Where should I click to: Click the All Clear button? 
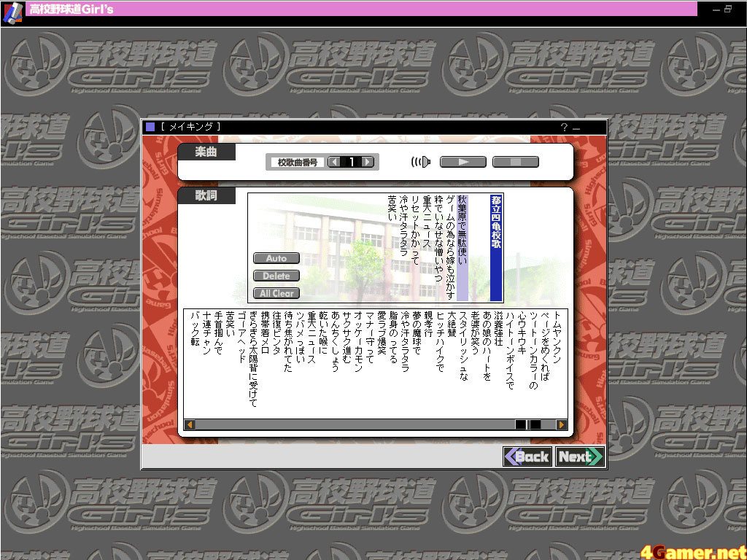pos(276,293)
